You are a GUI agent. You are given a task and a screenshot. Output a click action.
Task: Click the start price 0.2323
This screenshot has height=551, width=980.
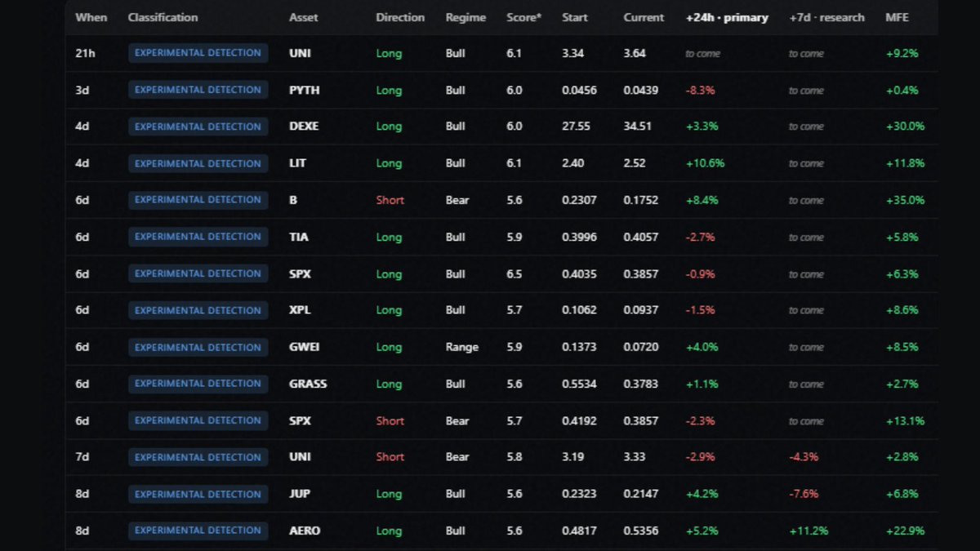pos(579,494)
